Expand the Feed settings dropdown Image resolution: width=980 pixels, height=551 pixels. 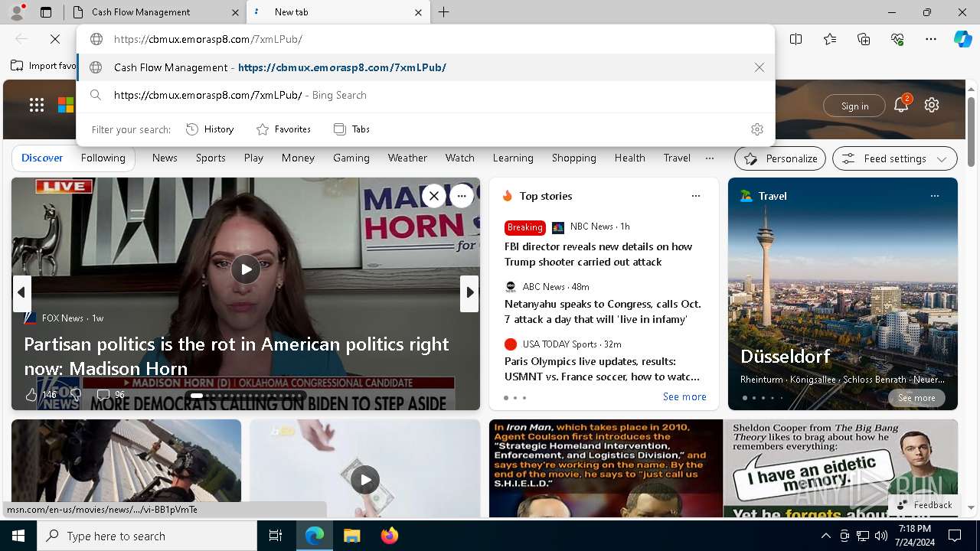[895, 158]
